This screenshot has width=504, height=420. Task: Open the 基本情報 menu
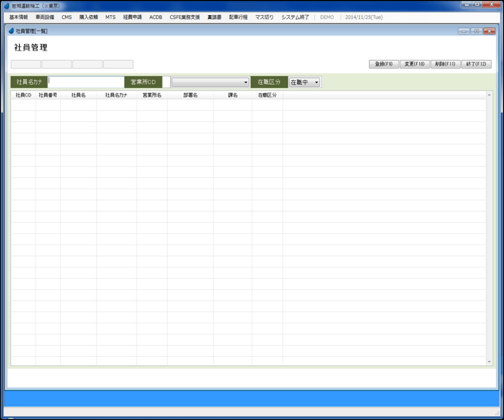click(18, 17)
